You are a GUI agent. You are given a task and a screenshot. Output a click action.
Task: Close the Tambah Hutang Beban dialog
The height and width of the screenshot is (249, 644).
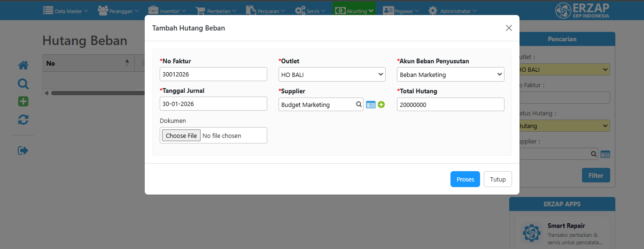tap(509, 28)
